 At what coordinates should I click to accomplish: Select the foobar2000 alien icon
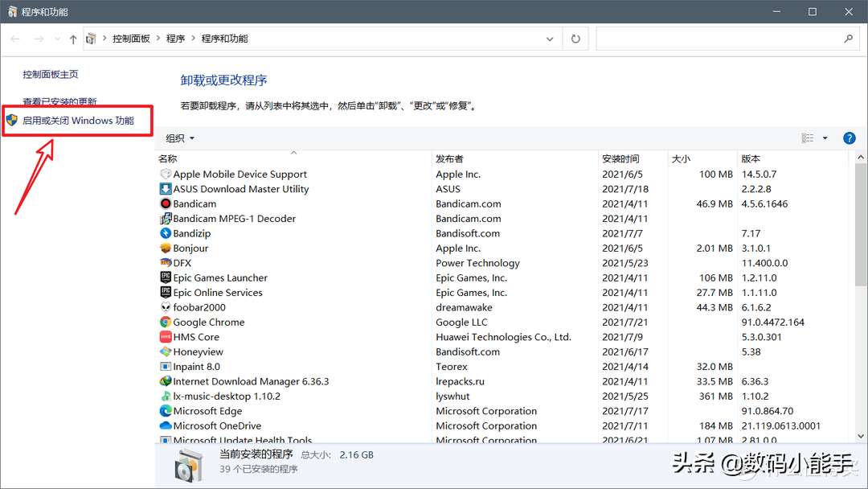coord(166,307)
